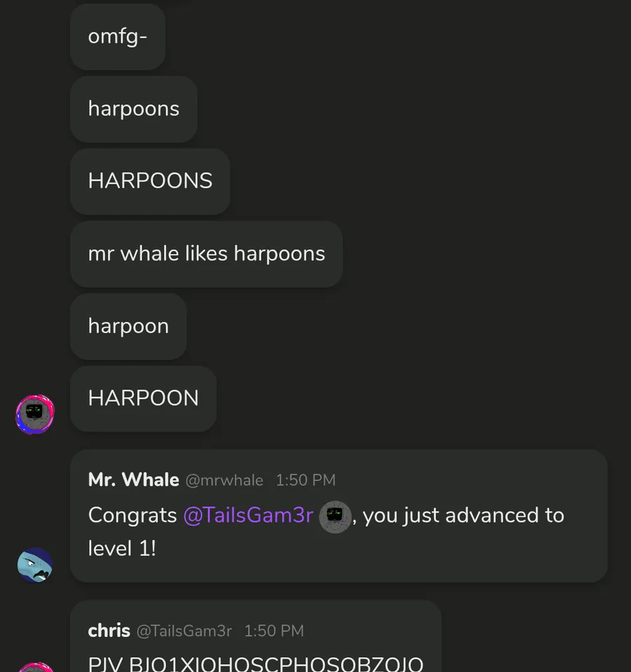Click the small avatar after @TailsGam3r mention

pyautogui.click(x=335, y=517)
